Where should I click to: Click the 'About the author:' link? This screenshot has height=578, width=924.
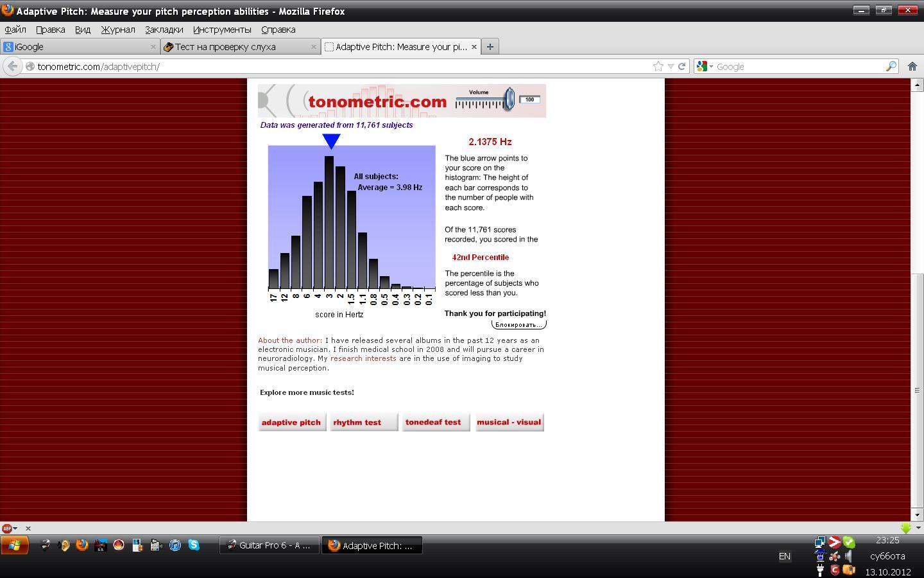click(290, 340)
